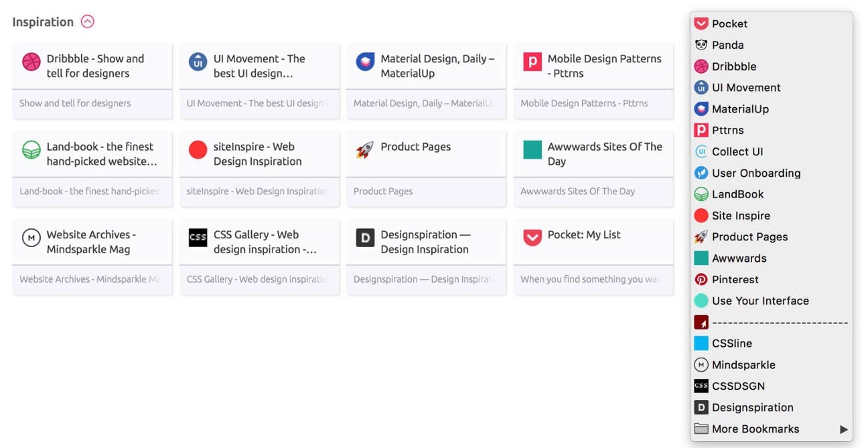The image size is (868, 448).
Task: Click Collect UI icon in bookmarks menu
Action: [701, 152]
